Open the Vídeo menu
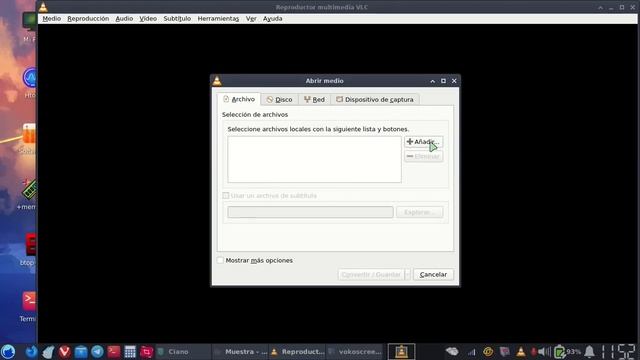 click(148, 19)
